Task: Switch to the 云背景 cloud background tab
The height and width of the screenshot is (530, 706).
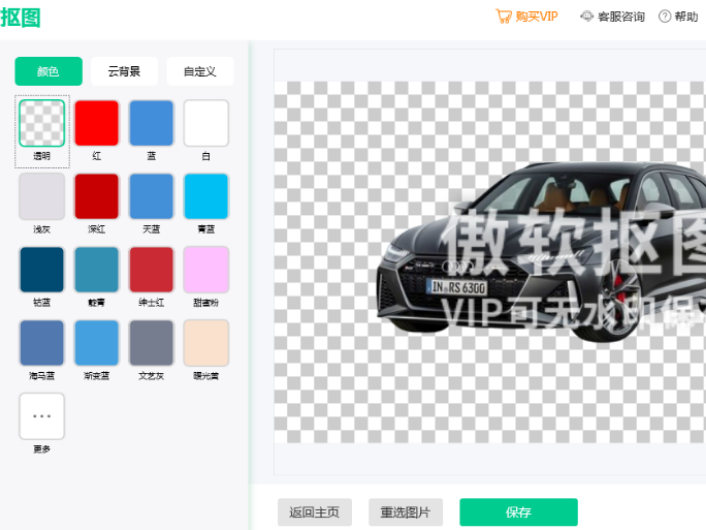Action: point(124,71)
